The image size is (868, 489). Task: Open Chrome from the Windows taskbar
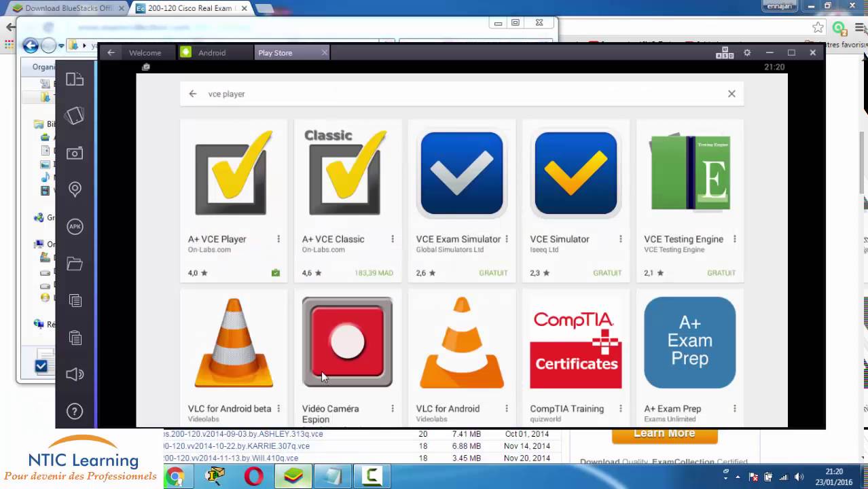175,477
